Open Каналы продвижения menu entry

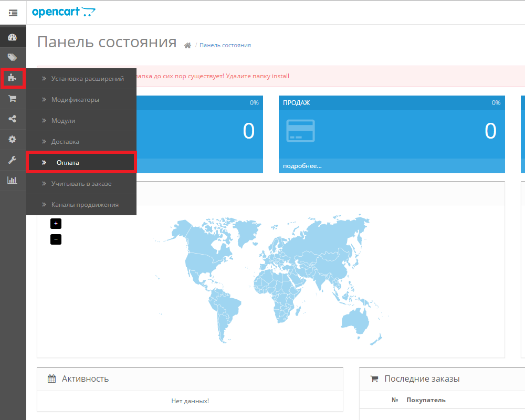85,205
